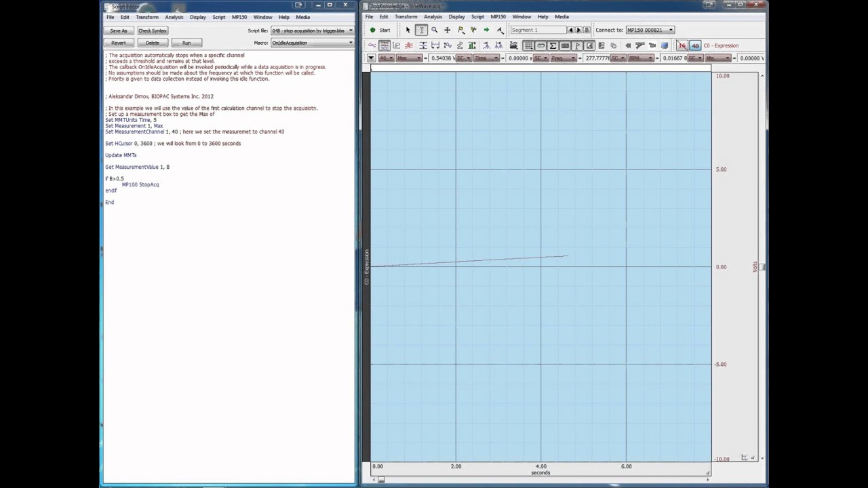This screenshot has width=868, height=488.
Task: Click the event flag marker tool
Action: (460, 30)
